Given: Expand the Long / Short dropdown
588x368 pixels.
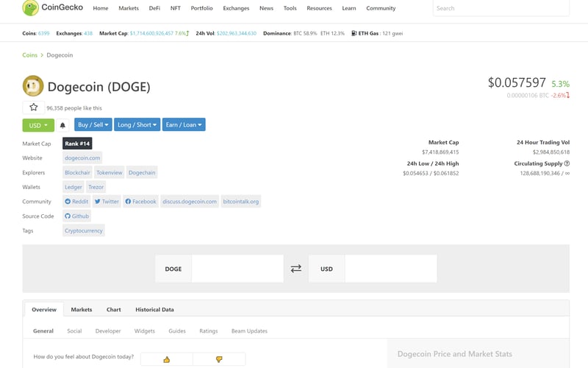Looking at the screenshot, I should (x=137, y=124).
